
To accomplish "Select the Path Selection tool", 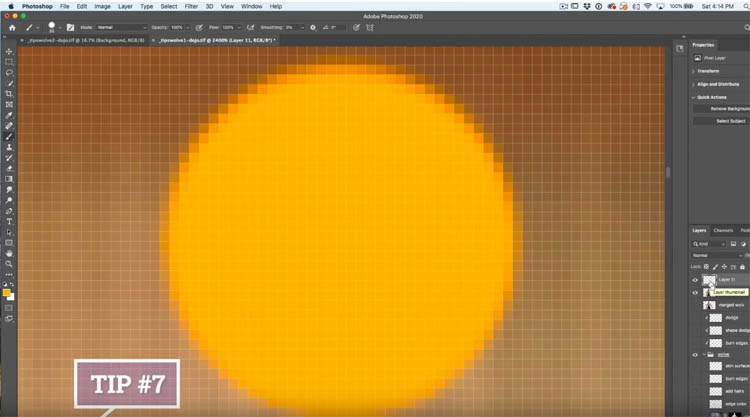I will 9,232.
